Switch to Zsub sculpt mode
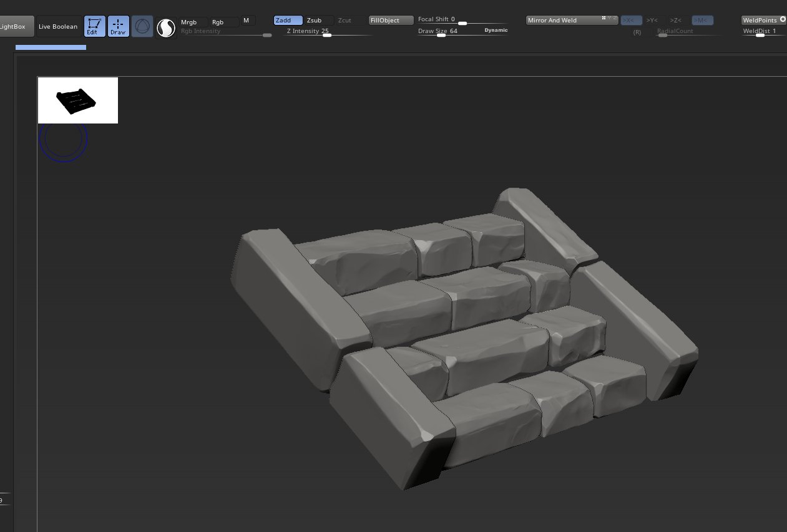The height and width of the screenshot is (532, 787). [x=318, y=21]
